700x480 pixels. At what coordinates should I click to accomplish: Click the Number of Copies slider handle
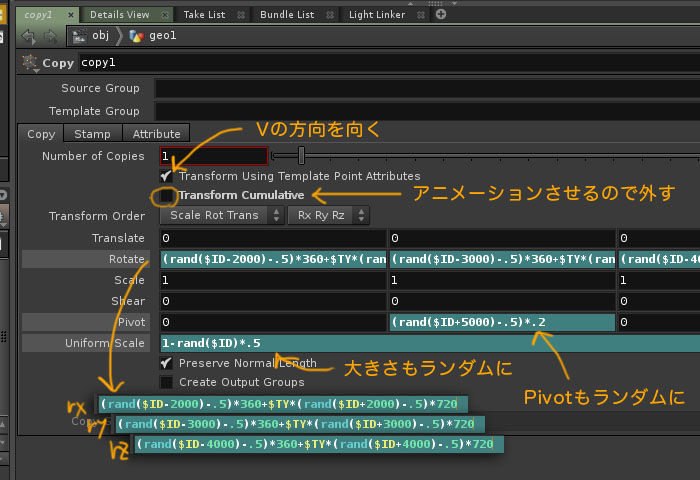(x=301, y=156)
